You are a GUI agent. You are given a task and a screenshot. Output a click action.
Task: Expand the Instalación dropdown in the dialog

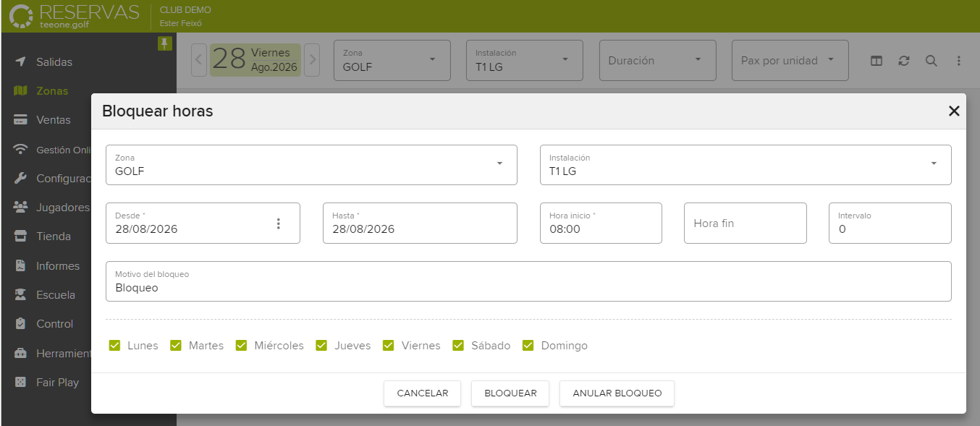point(745,165)
